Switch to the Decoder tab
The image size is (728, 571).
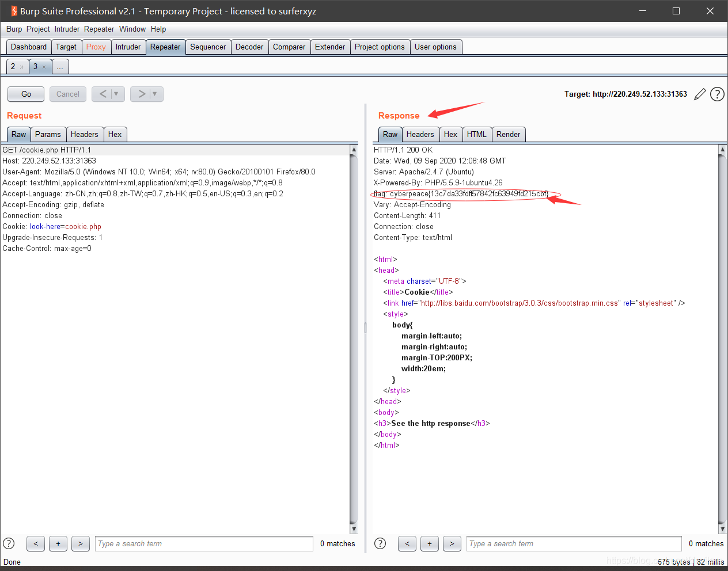249,47
